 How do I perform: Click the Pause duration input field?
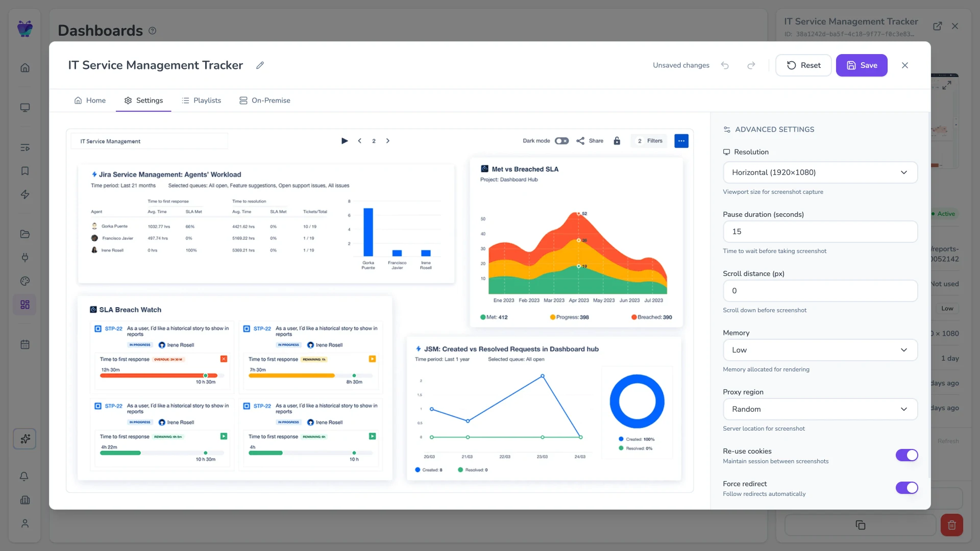click(x=820, y=232)
